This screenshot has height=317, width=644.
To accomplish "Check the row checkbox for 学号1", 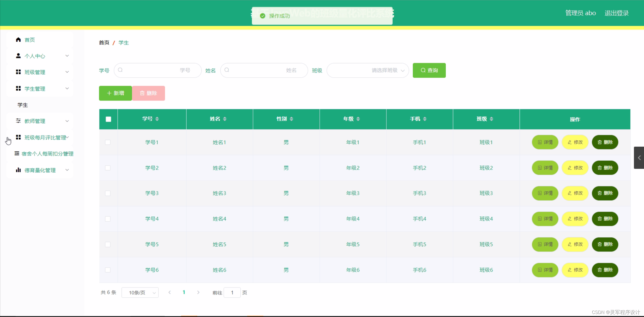I will click(x=108, y=142).
